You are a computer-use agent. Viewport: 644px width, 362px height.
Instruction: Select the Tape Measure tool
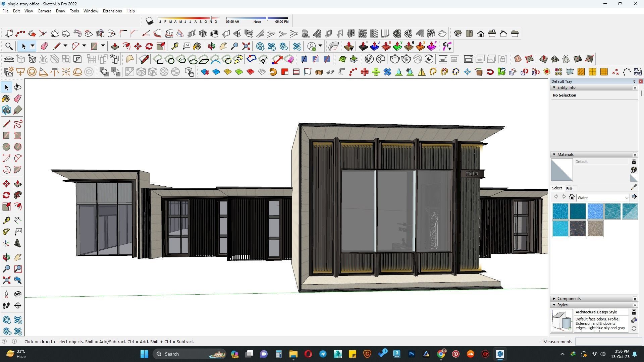[x=6, y=220]
